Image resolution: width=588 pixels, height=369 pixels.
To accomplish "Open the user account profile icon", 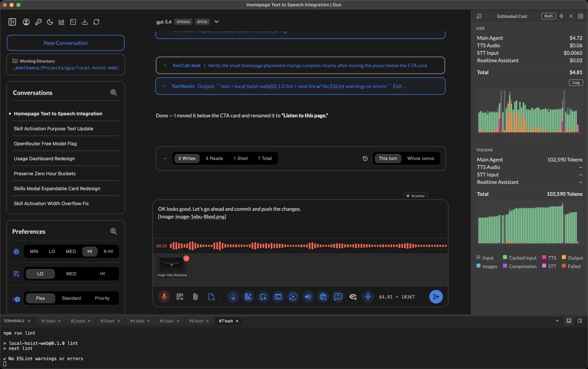I will click(26, 22).
